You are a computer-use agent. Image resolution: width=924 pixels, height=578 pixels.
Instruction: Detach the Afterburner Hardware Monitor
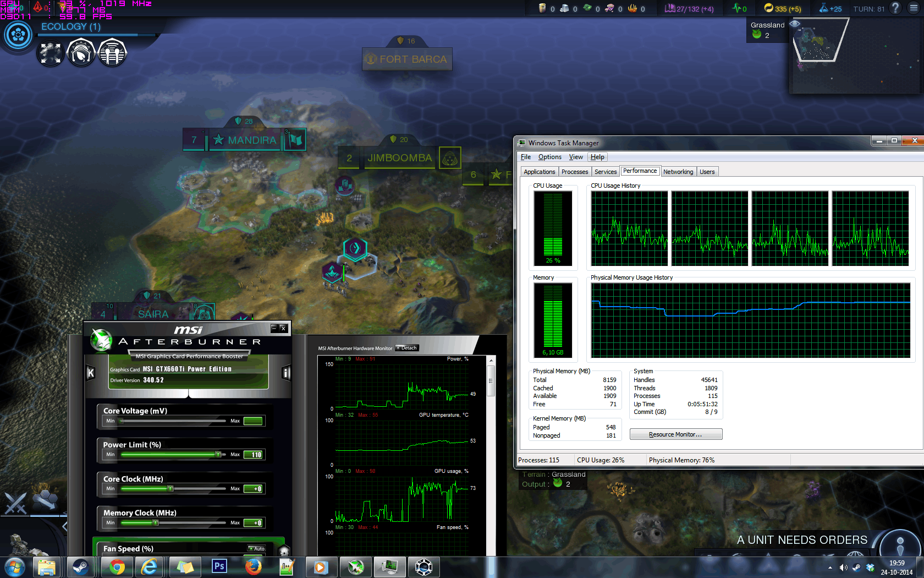click(407, 348)
